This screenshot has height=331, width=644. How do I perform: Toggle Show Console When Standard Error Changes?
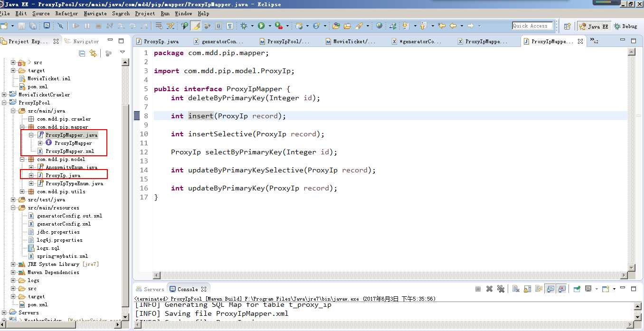[562, 289]
